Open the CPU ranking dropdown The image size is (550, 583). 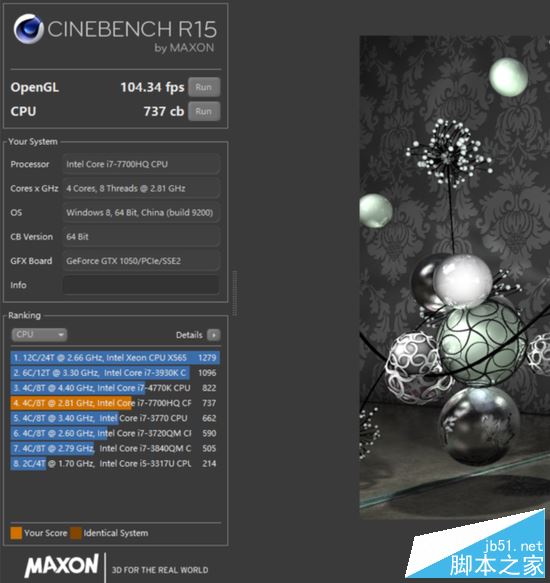pos(39,335)
